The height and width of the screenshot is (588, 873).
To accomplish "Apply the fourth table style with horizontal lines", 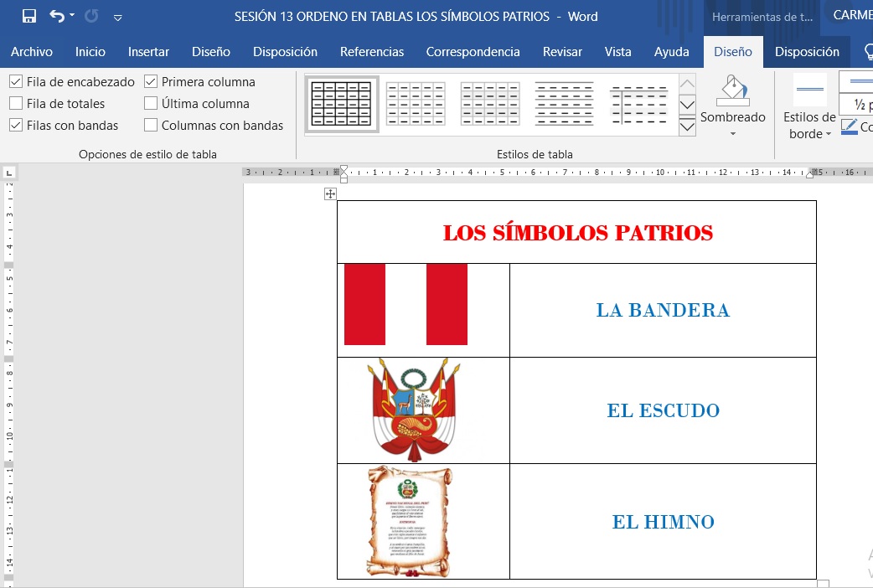I will pos(565,104).
